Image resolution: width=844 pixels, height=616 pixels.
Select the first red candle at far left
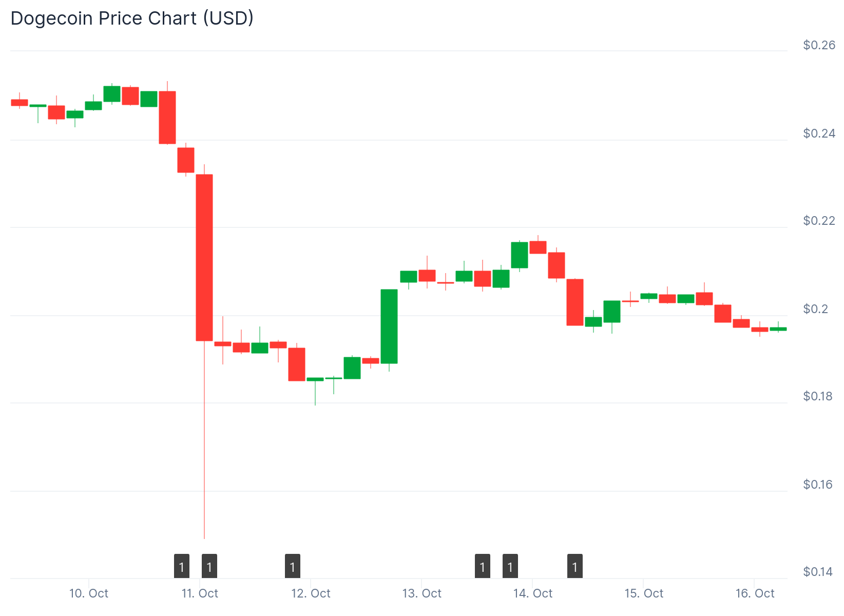(20, 103)
